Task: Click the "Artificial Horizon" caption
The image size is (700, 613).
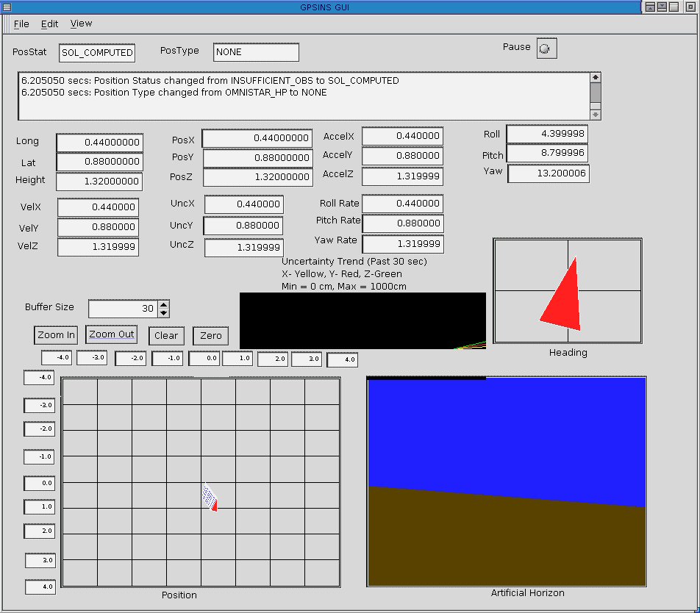Action: (x=528, y=593)
